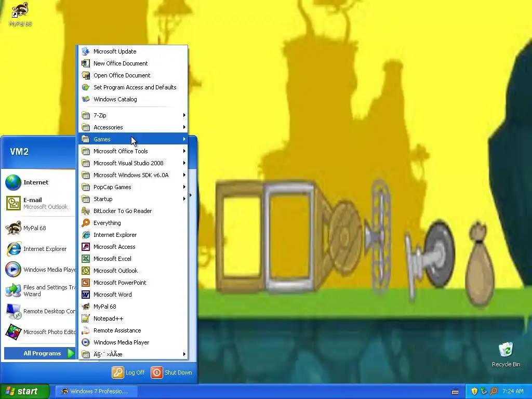The width and height of the screenshot is (532, 399).
Task: Click the Start button
Action: [25, 391]
